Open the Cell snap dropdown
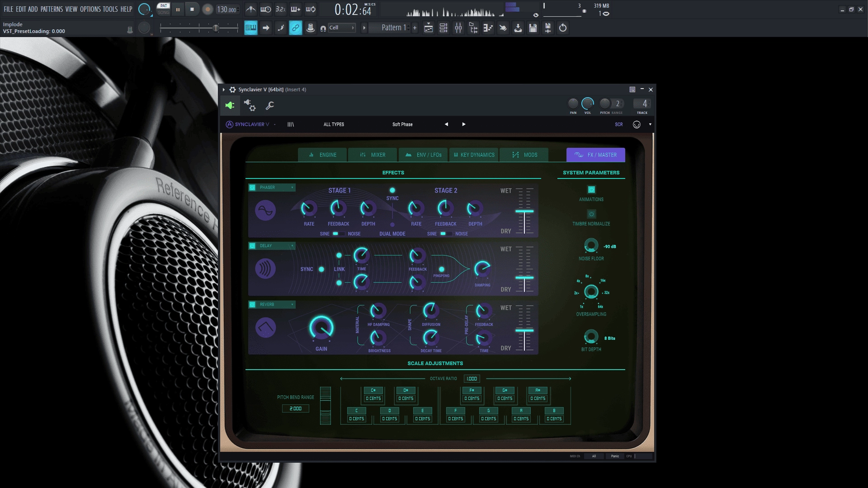868x488 pixels. [x=341, y=28]
